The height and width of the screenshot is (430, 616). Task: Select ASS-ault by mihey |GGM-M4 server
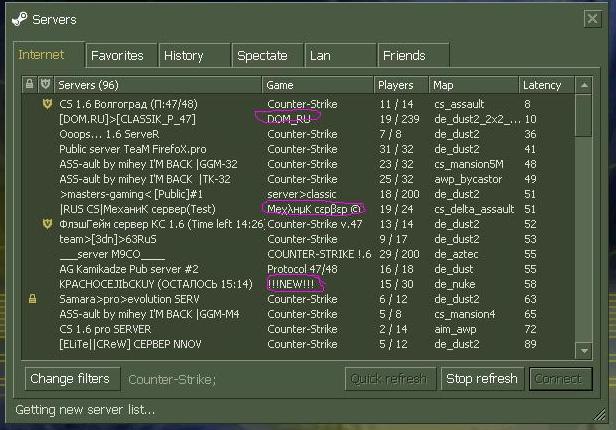coord(299,314)
